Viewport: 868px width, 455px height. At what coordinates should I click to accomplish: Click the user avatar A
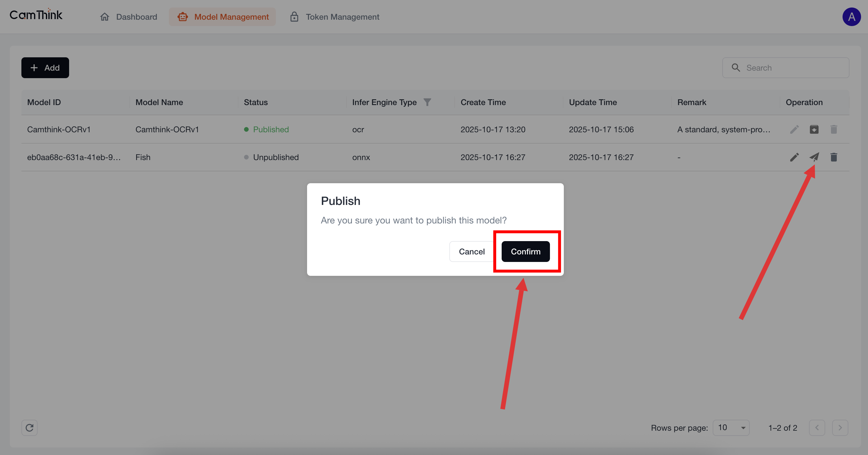point(851,17)
